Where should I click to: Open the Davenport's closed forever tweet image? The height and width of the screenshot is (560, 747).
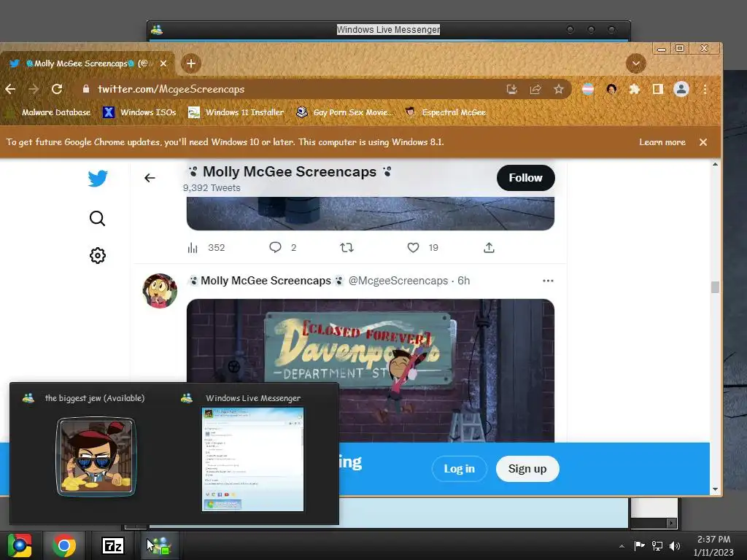(x=370, y=370)
